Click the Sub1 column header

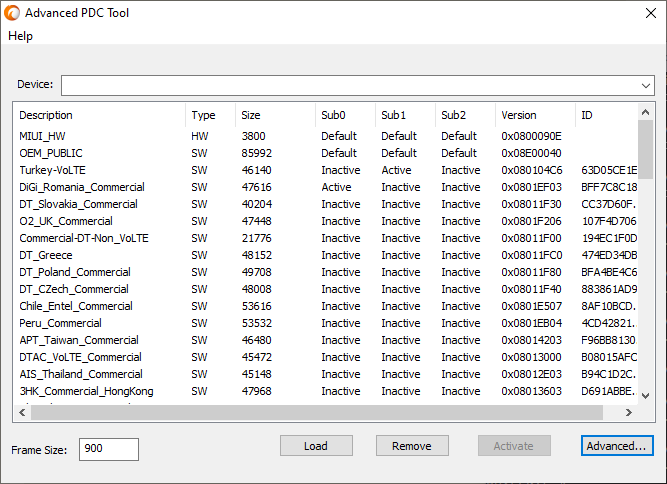(x=405, y=115)
